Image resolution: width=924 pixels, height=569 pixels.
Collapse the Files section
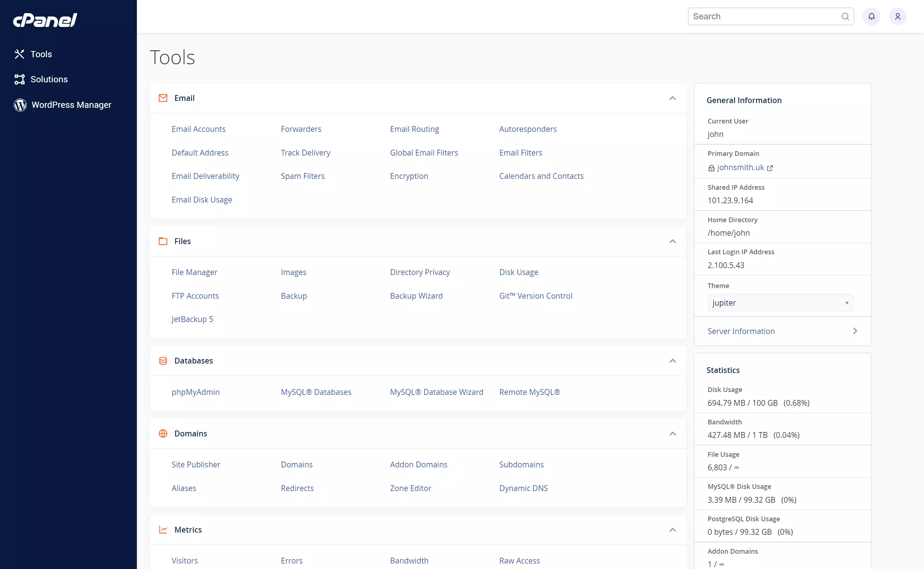(672, 241)
